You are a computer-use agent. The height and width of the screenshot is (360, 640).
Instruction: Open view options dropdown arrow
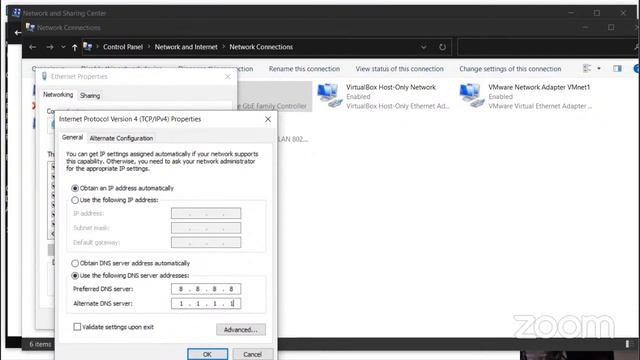(599, 69)
